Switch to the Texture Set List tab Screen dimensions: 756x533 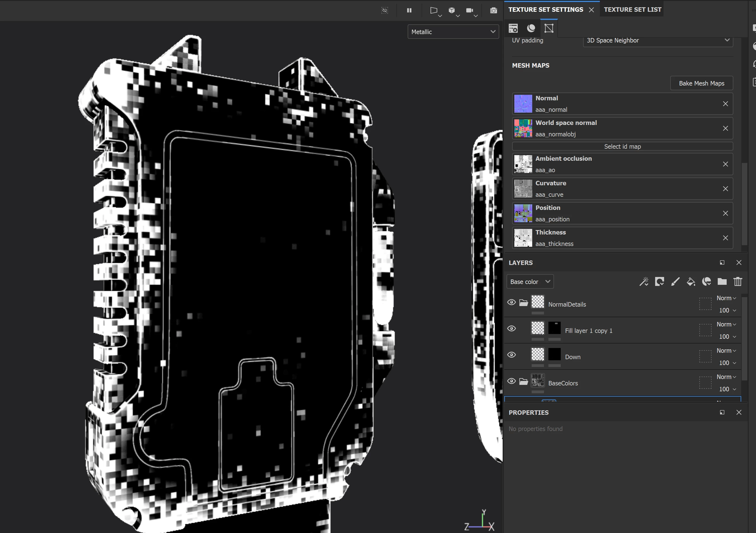[632, 10]
